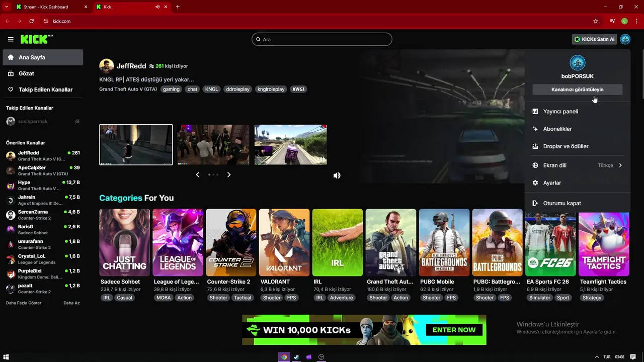This screenshot has height=362, width=644.
Task: Open Takip Edilen Kanallar in sidebar
Action: [43, 89]
